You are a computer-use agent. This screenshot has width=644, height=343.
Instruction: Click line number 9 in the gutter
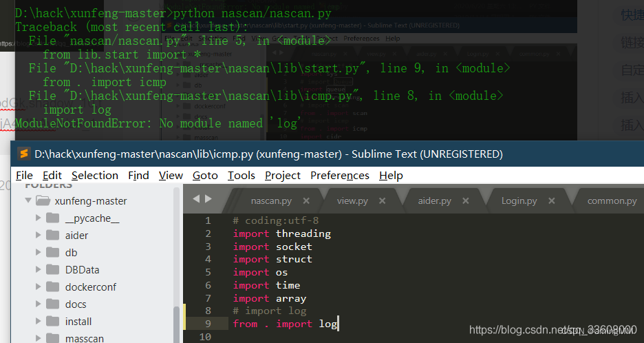208,324
